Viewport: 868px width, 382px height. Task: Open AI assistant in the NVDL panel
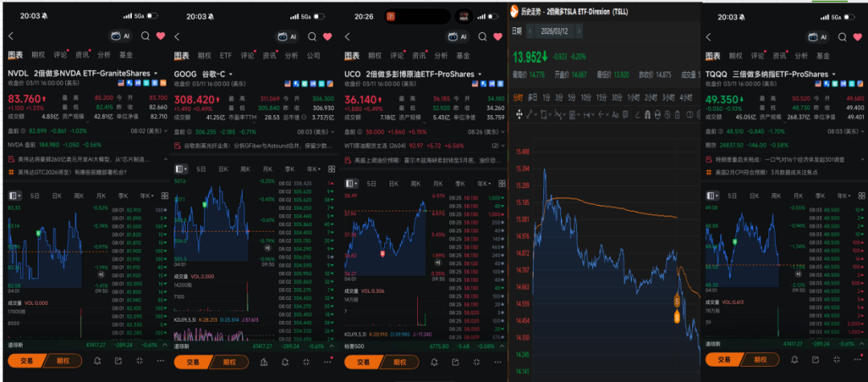coord(120,36)
